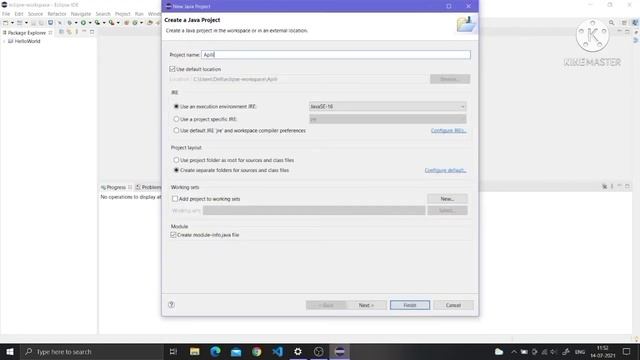The image size is (640, 360).
Task: Enable Add project to working sets
Action: tap(175, 198)
